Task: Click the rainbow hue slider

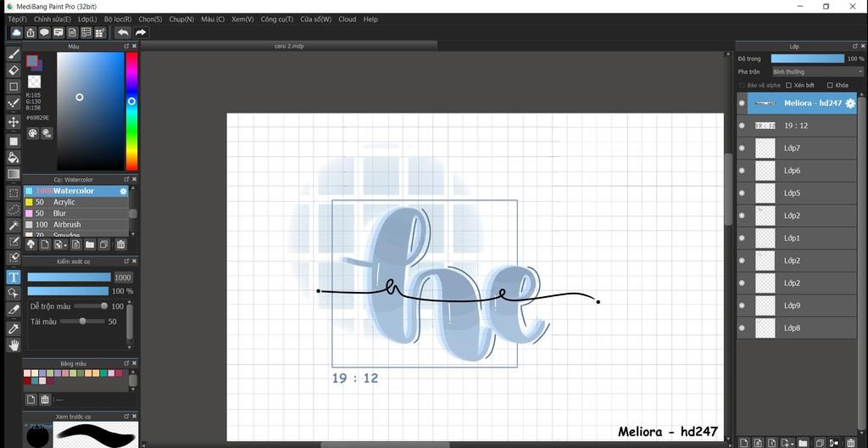Action: click(x=131, y=111)
